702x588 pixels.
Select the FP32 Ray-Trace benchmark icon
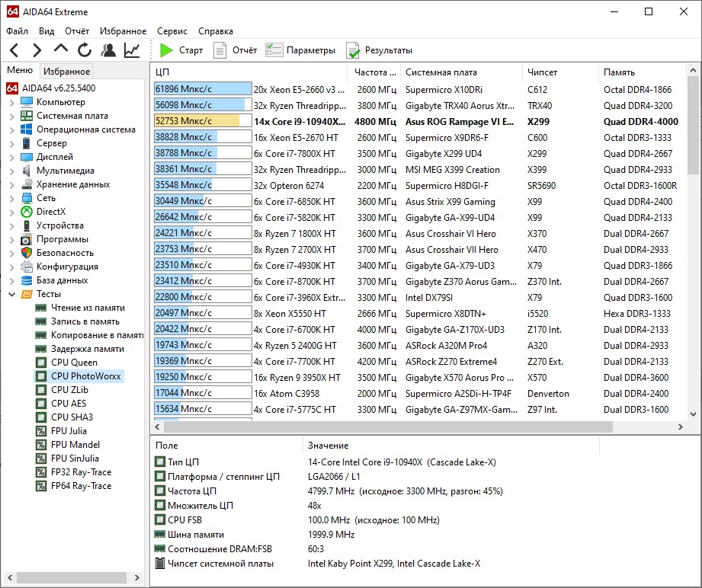[x=40, y=472]
